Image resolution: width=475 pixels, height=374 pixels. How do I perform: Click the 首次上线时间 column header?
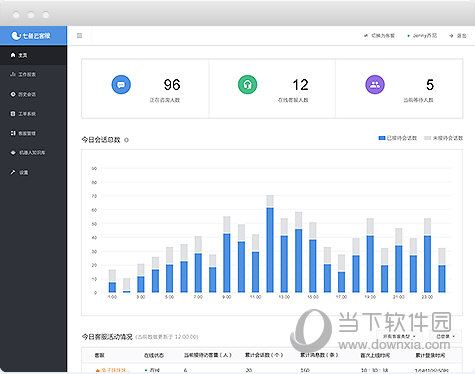pyautogui.click(x=375, y=355)
